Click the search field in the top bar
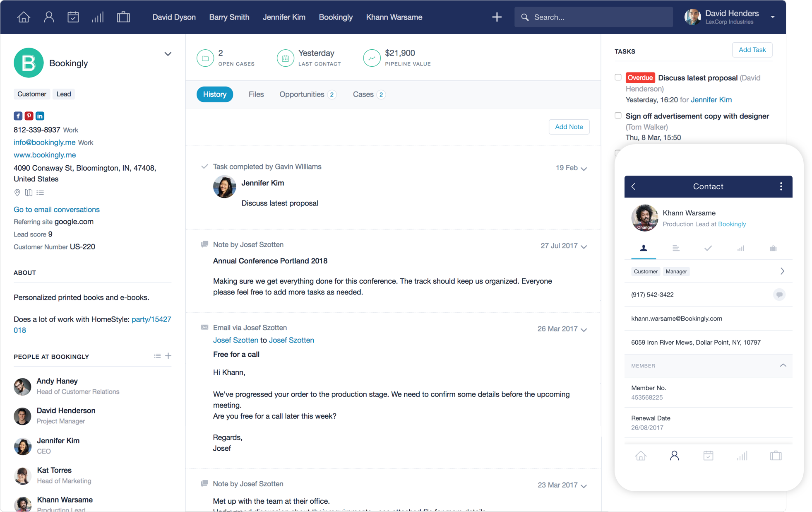 click(x=593, y=17)
